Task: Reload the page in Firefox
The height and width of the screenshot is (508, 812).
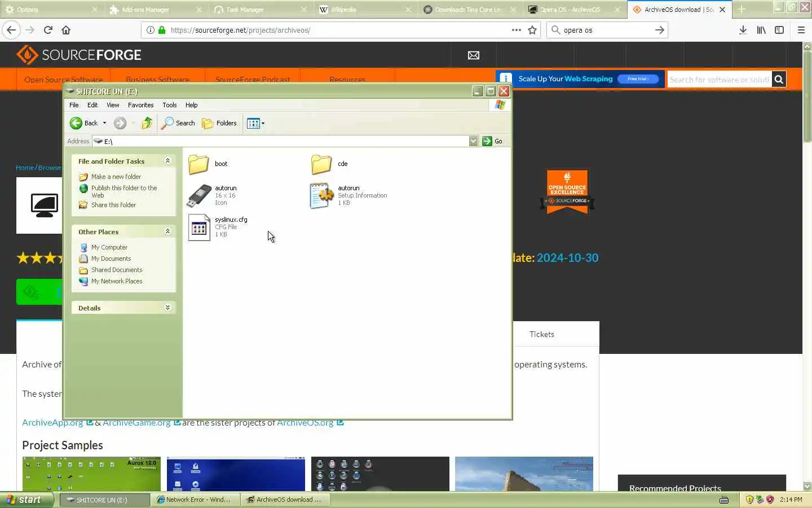Action: click(48, 30)
